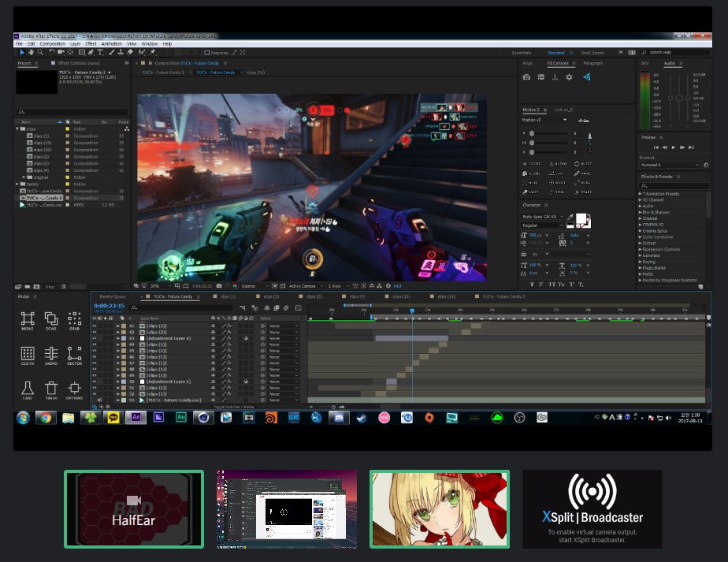
Task: Play the composition in Preview panel
Action: tap(673, 147)
